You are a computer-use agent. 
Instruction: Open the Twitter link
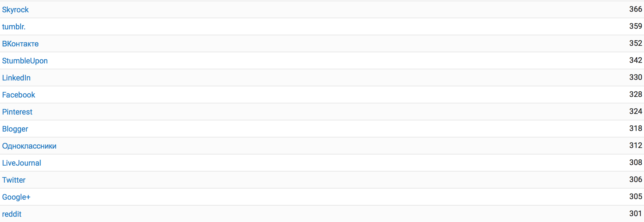(x=14, y=180)
